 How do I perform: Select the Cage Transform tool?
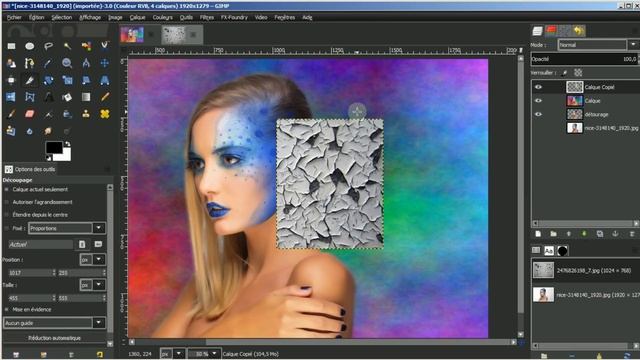click(x=30, y=97)
